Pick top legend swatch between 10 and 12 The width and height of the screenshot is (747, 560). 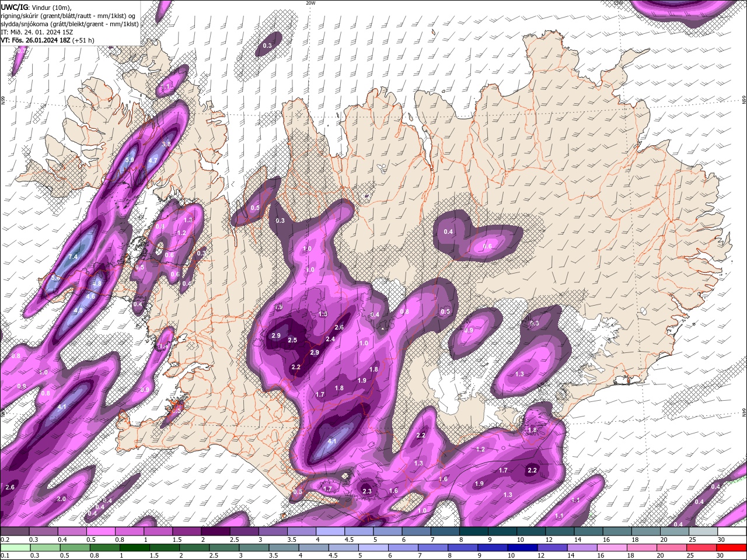point(532,531)
